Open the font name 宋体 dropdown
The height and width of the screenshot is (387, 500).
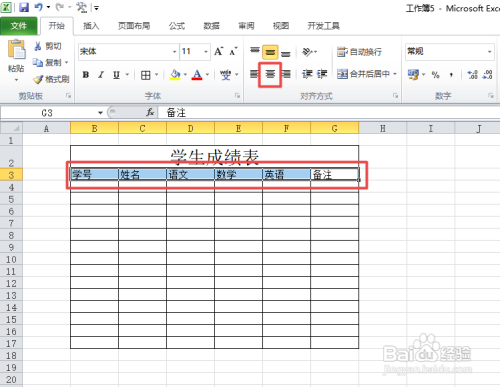[174, 52]
